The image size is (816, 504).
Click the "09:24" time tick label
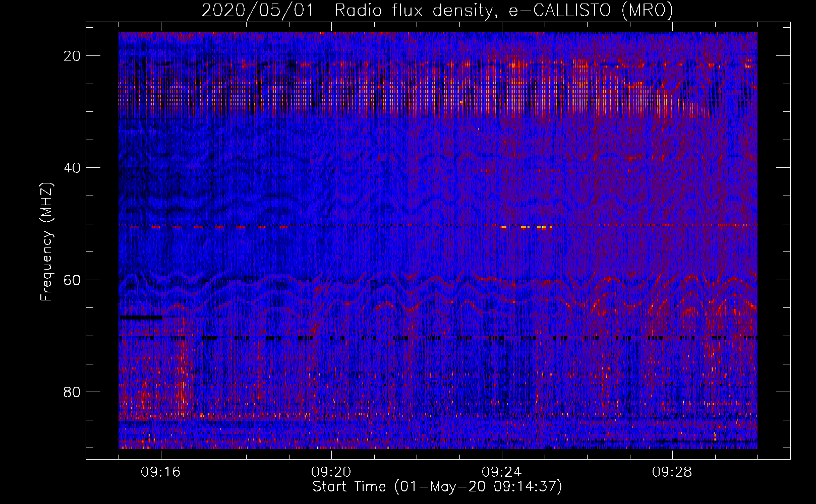coord(502,472)
